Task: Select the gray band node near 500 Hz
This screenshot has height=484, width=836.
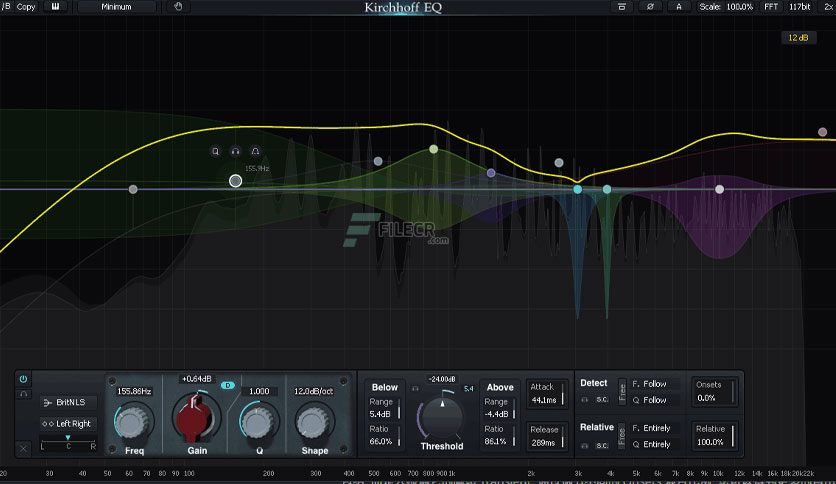Action: 378,161
